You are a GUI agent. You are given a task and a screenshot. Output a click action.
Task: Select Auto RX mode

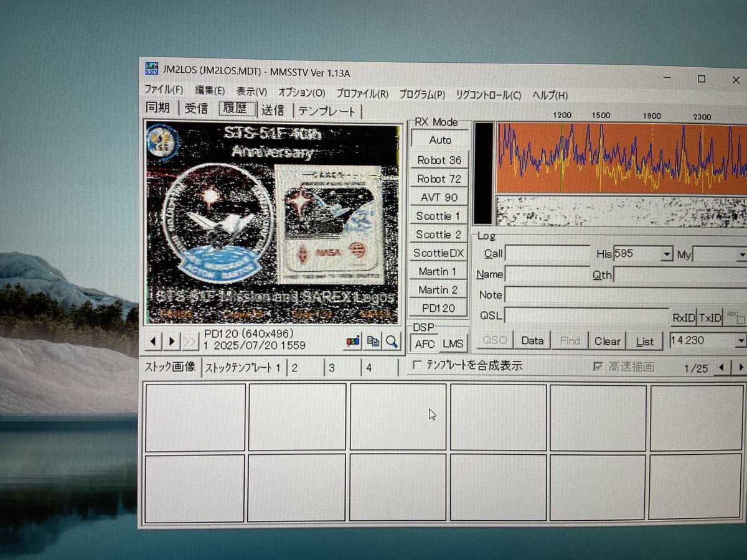click(x=440, y=139)
